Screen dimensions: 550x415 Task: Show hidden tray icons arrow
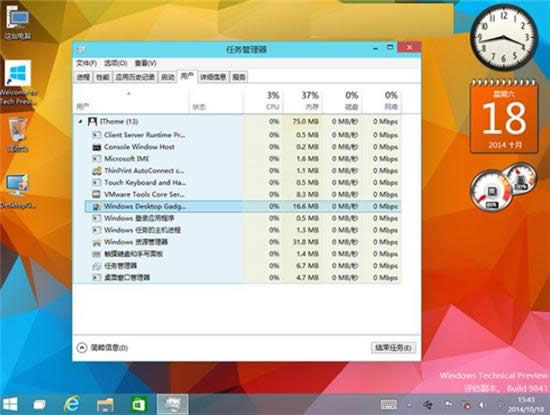tap(409, 405)
